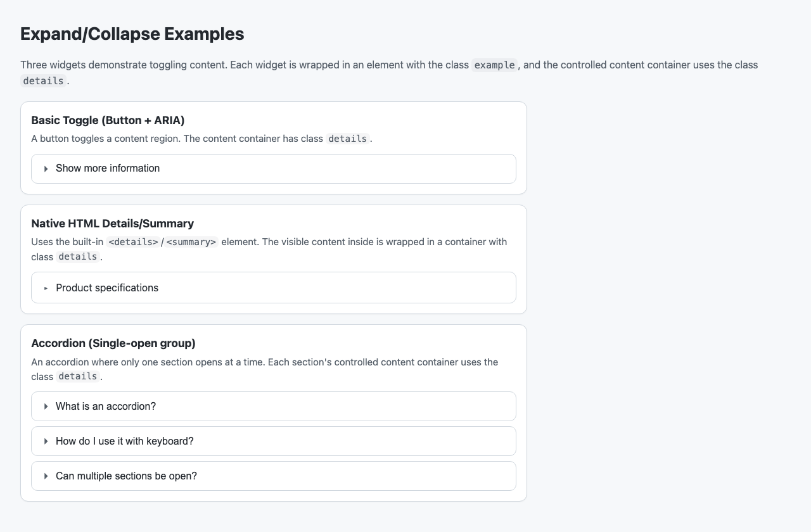Click the triangle icon beside "Product specifications"
The image size is (811, 532).
(45, 288)
